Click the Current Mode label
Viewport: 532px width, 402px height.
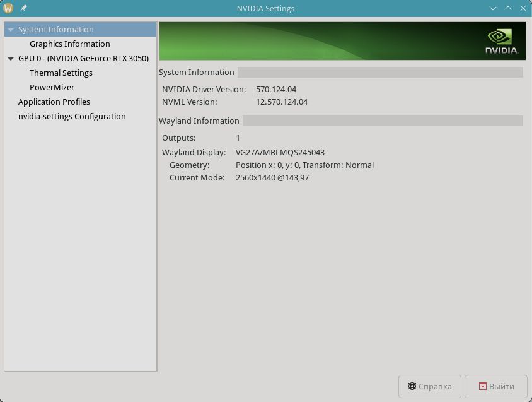(x=197, y=178)
